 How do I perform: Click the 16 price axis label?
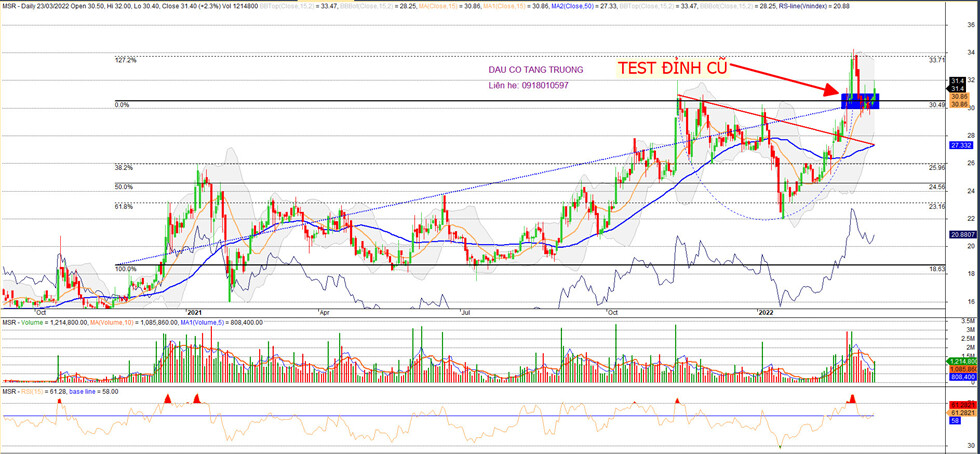972,301
